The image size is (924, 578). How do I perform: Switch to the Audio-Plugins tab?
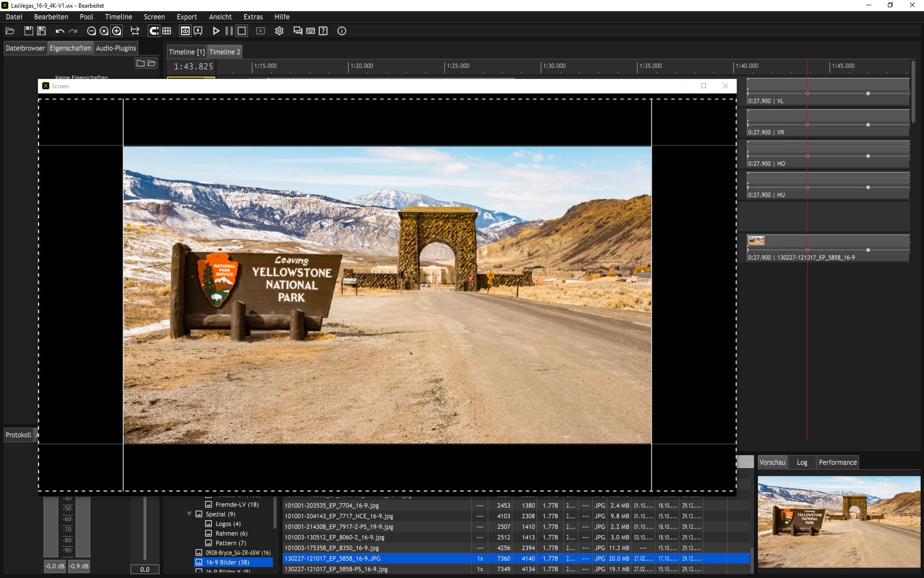pos(116,48)
